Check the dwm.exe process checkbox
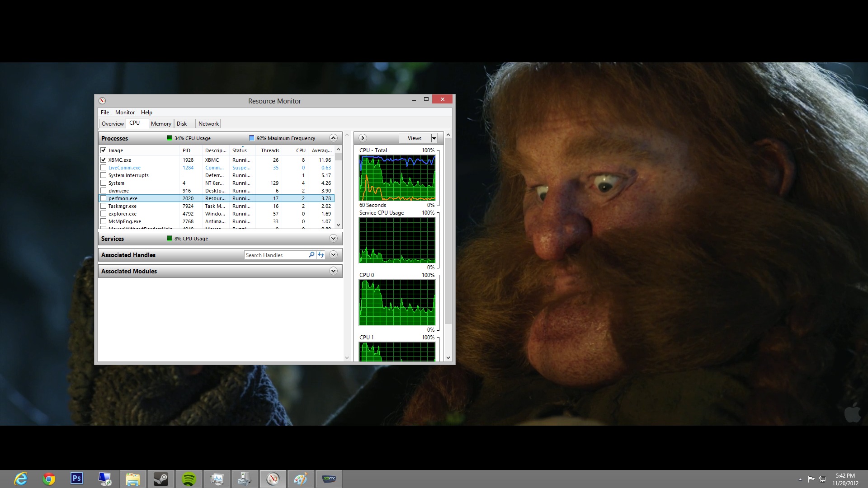 [104, 191]
